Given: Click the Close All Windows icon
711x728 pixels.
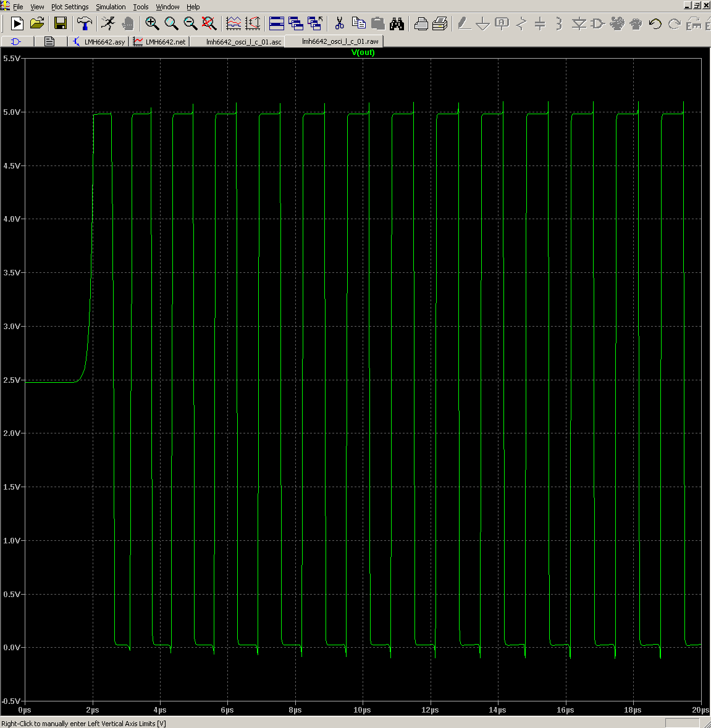Looking at the screenshot, I should tap(315, 23).
